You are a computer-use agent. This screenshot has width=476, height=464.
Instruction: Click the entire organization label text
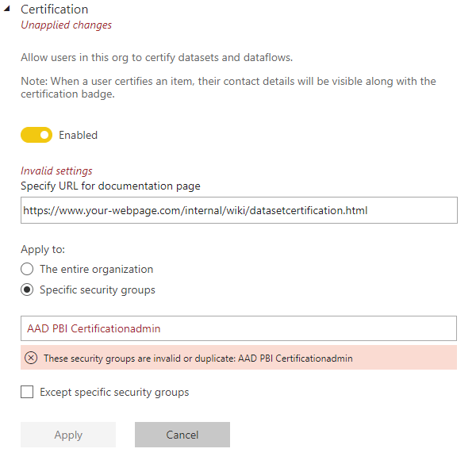point(96,270)
